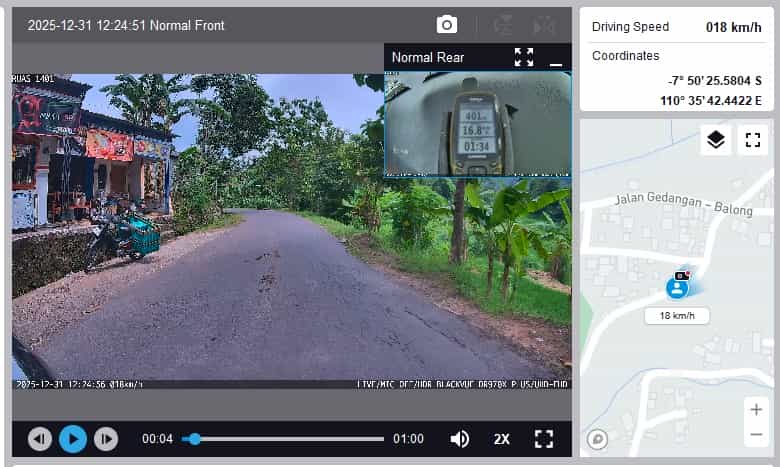Expand the Normal Rear view to fullscreen

(x=524, y=57)
